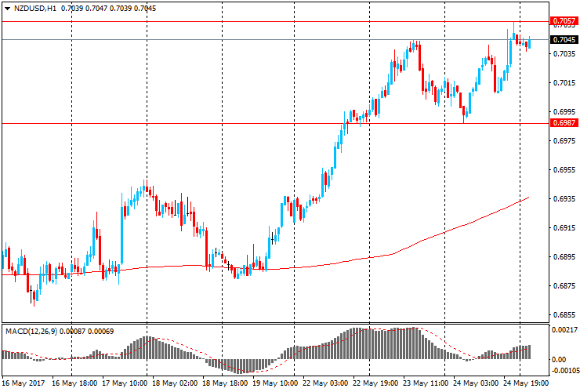Viewport: 580px width, 392px height.
Task: Click the 0.6955 price scale value
Action: pos(564,170)
